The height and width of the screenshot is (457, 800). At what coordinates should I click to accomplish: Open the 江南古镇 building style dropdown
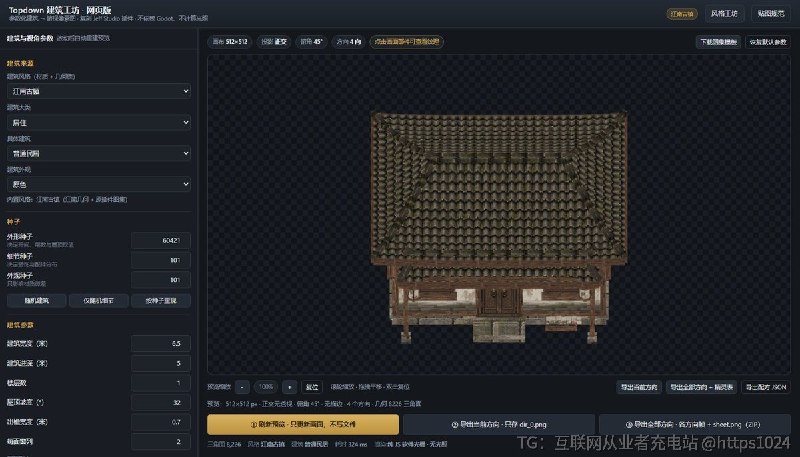click(99, 91)
